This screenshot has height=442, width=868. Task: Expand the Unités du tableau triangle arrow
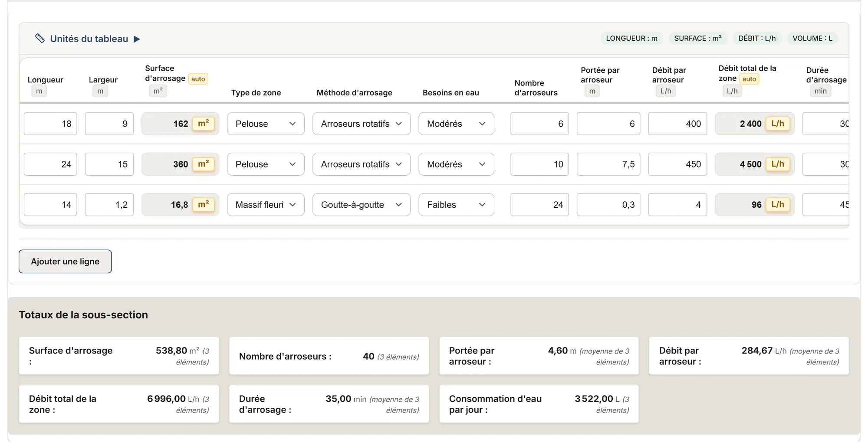137,39
